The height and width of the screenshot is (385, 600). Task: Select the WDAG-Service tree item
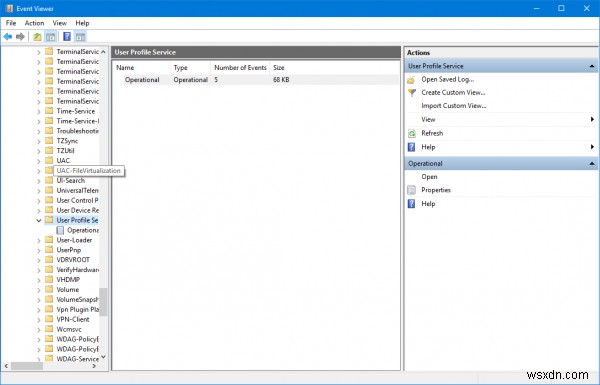[77, 359]
